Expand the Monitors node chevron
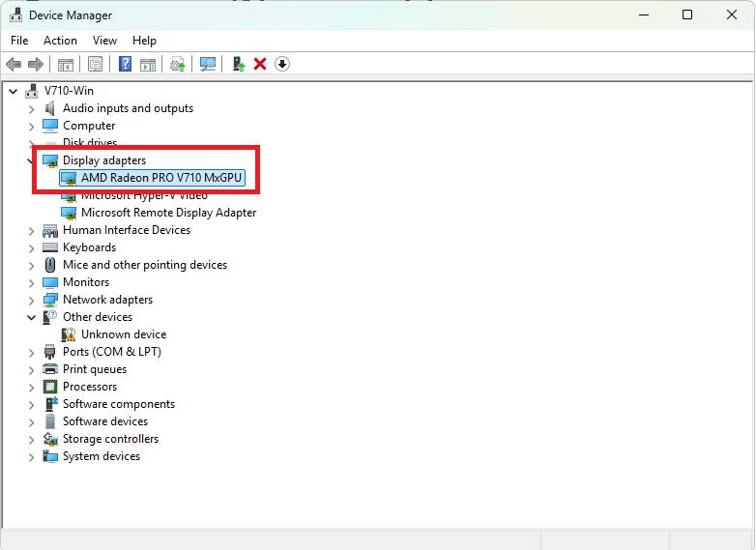 tap(31, 283)
